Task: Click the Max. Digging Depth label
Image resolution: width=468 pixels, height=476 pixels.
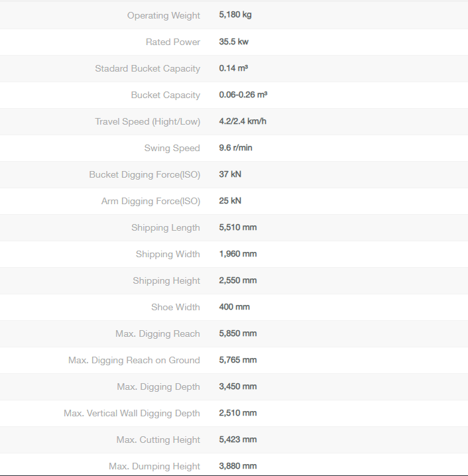Action: point(158,387)
